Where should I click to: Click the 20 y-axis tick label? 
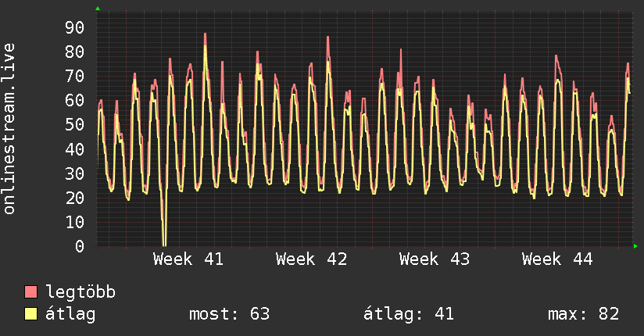click(x=75, y=198)
